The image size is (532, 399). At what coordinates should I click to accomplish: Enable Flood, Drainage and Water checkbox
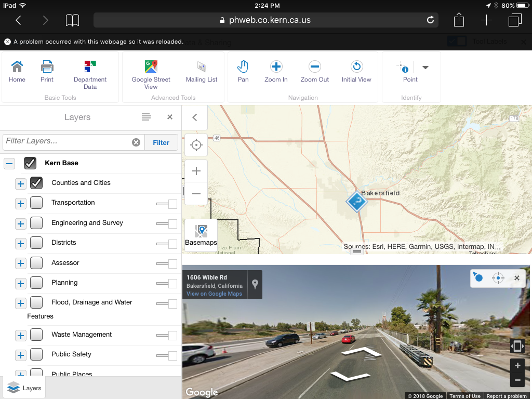36,302
